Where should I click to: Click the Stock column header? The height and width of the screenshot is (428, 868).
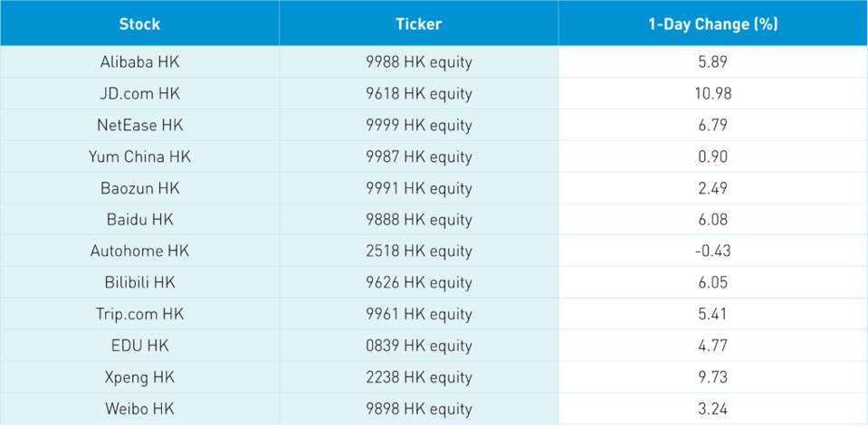pos(139,24)
